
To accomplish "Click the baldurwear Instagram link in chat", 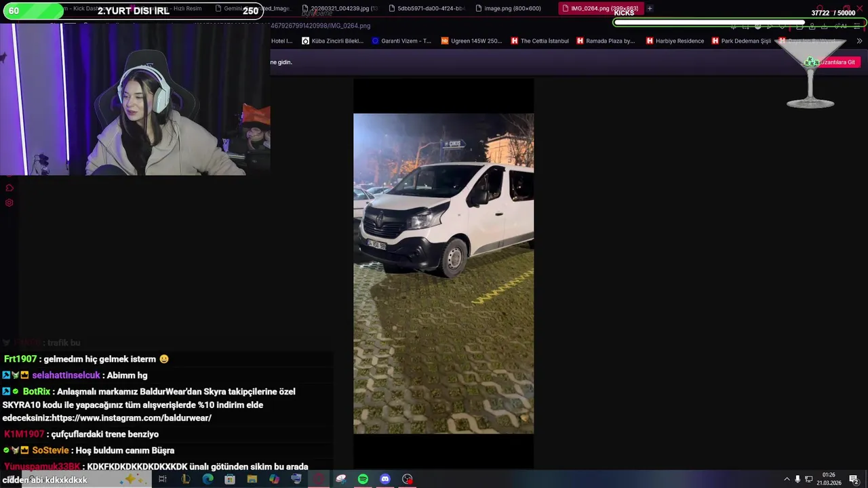I will click(132, 418).
